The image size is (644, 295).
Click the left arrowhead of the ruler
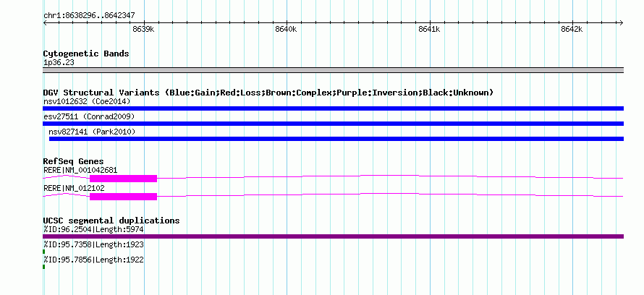pyautogui.click(x=45, y=23)
